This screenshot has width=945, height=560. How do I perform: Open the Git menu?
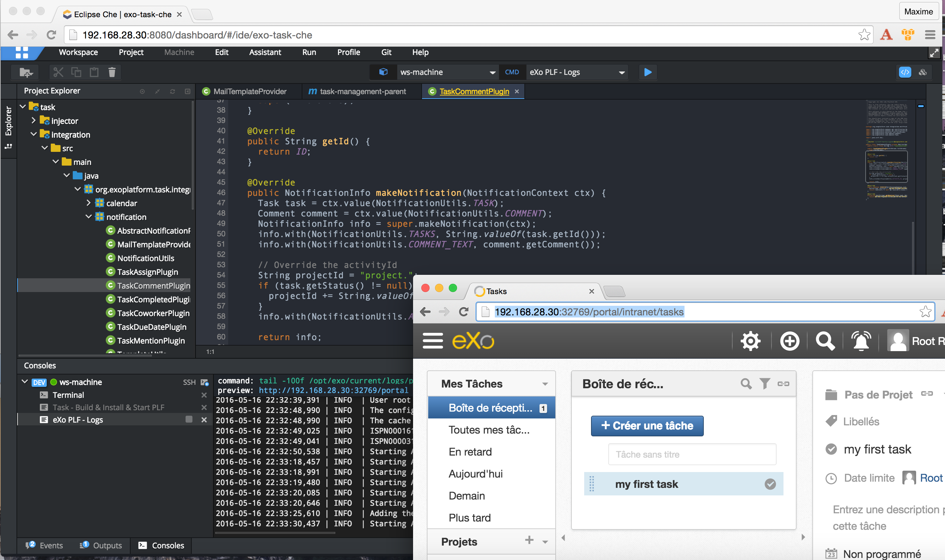[386, 52]
